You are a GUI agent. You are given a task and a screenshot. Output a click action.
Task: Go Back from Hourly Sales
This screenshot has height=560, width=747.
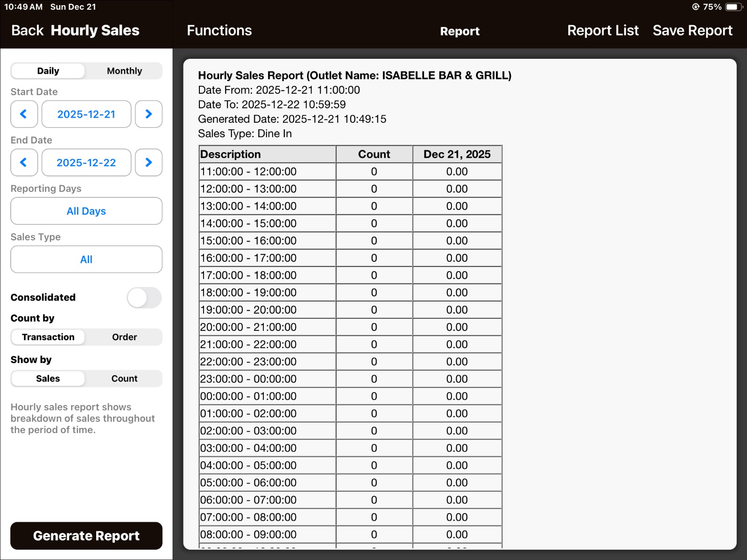coord(27,30)
